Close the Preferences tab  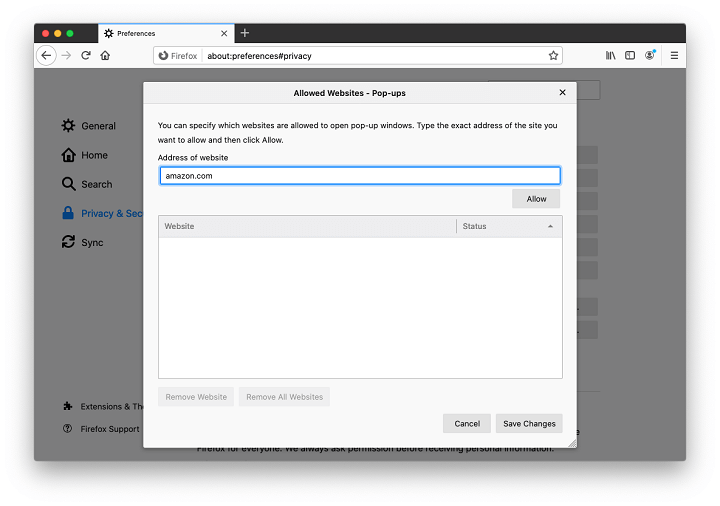point(224,34)
